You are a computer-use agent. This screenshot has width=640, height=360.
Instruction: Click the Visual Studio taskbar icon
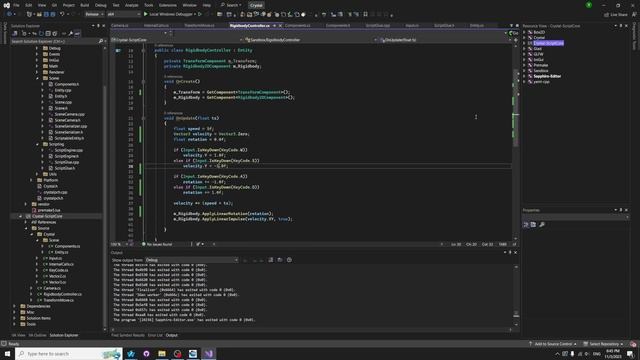point(209,354)
